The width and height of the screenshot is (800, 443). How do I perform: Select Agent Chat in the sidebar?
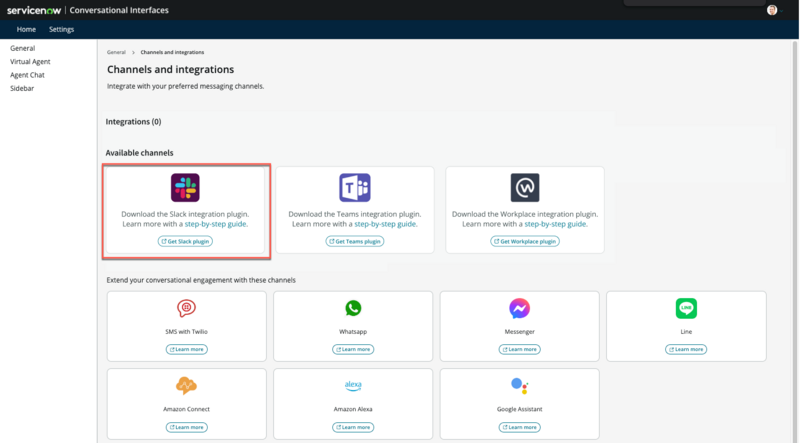click(27, 75)
